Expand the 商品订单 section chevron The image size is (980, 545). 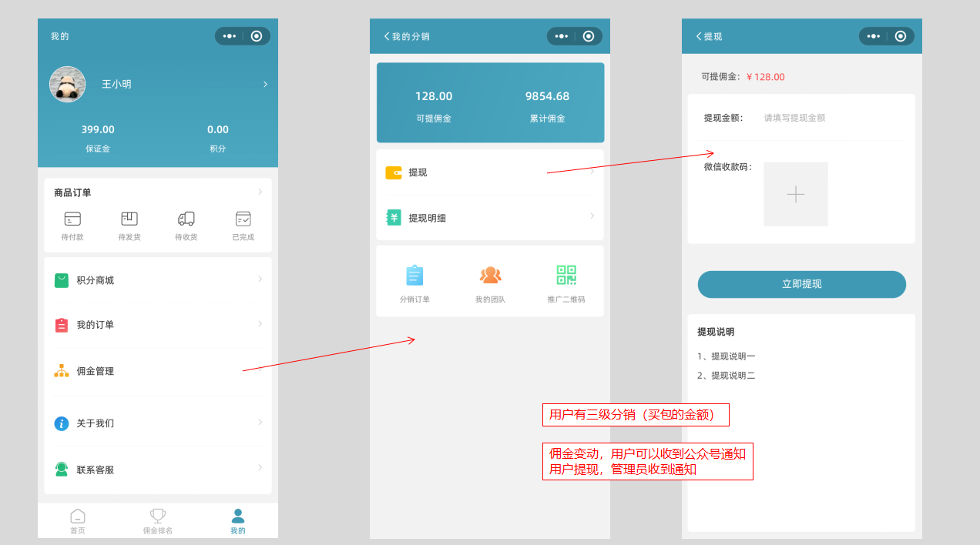(260, 192)
